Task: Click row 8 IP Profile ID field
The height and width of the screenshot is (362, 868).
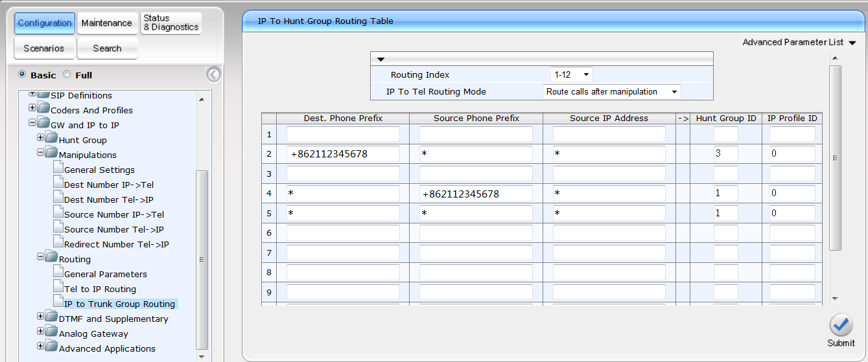Action: [792, 272]
